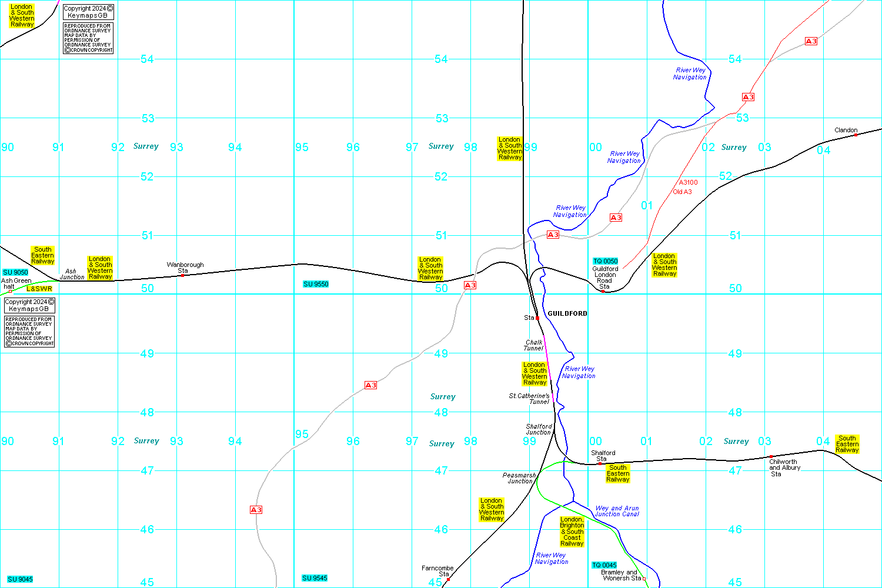Open the SU 9545 tile reference
The width and height of the screenshot is (882, 588).
(315, 578)
